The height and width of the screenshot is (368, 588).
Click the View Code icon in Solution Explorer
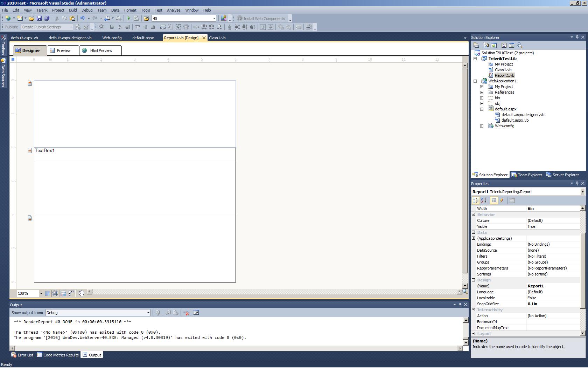[504, 45]
